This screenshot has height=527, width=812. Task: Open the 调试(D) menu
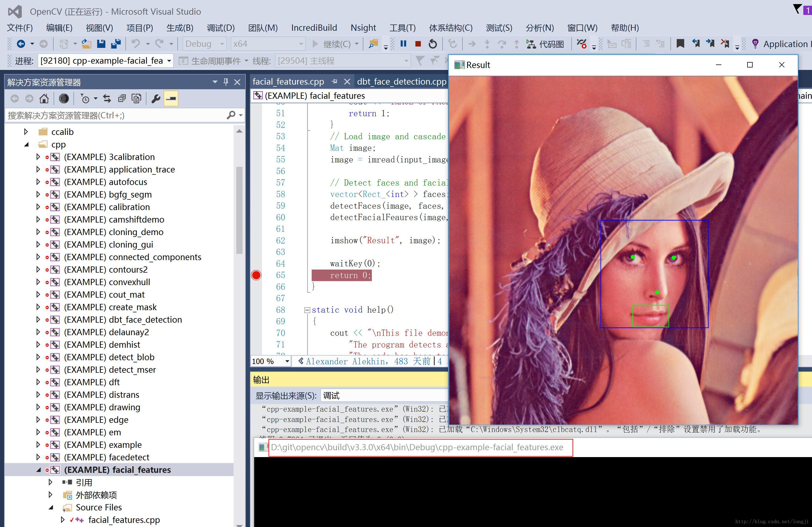(x=220, y=28)
